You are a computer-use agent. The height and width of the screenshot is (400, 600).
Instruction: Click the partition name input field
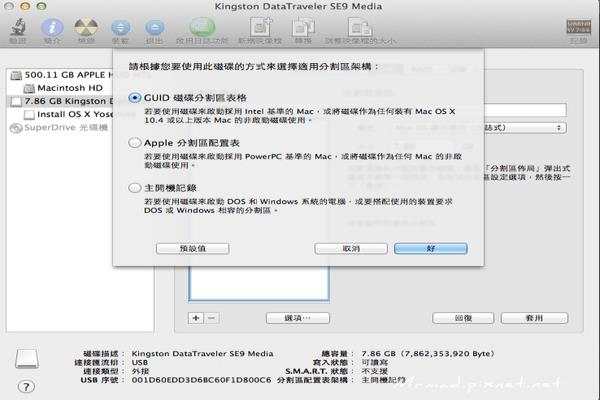pos(525,110)
